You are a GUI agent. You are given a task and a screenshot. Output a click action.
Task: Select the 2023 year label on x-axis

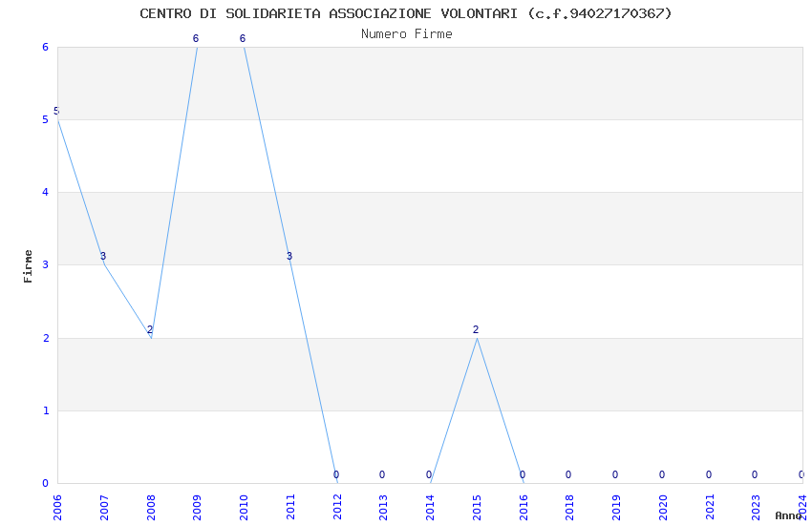click(x=756, y=507)
